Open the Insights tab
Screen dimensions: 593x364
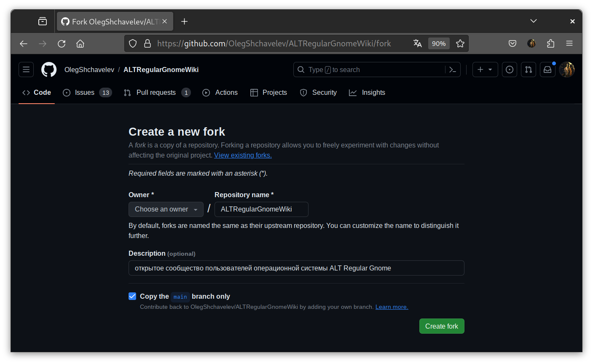(x=367, y=93)
